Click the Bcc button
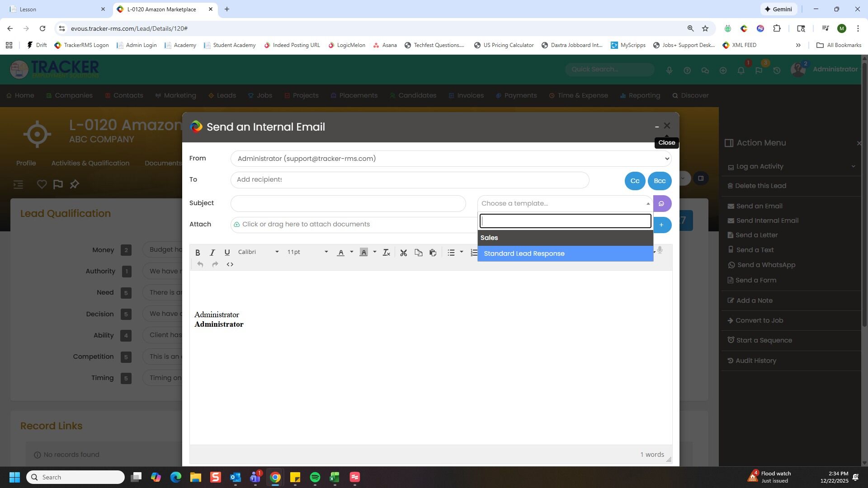This screenshot has width=868, height=488. tap(659, 181)
